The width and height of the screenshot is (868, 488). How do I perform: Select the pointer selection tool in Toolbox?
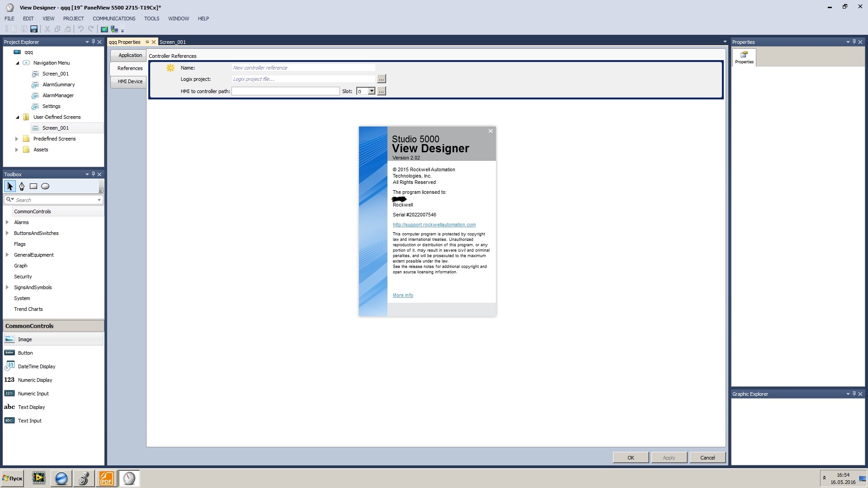tap(10, 186)
